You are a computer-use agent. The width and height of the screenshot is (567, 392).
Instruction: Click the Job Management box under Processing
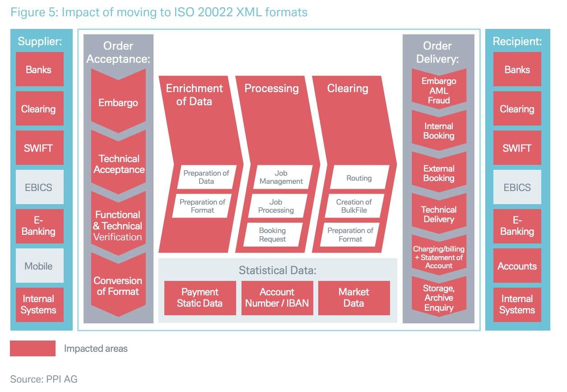pyautogui.click(x=281, y=177)
